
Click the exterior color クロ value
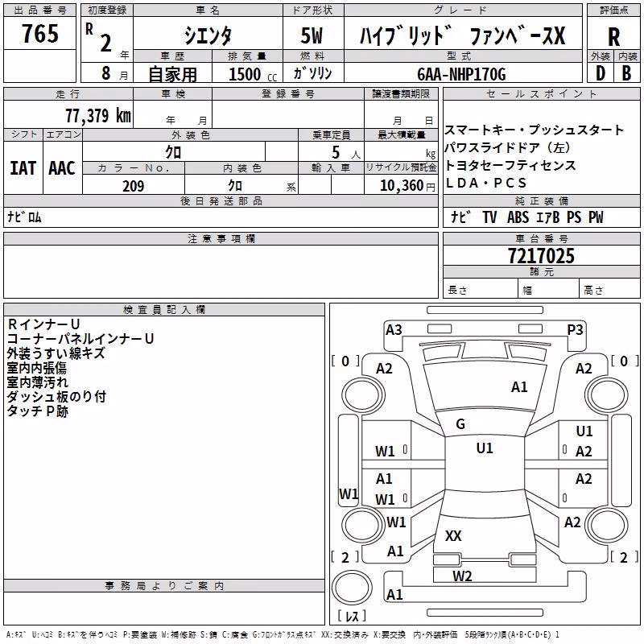point(173,152)
